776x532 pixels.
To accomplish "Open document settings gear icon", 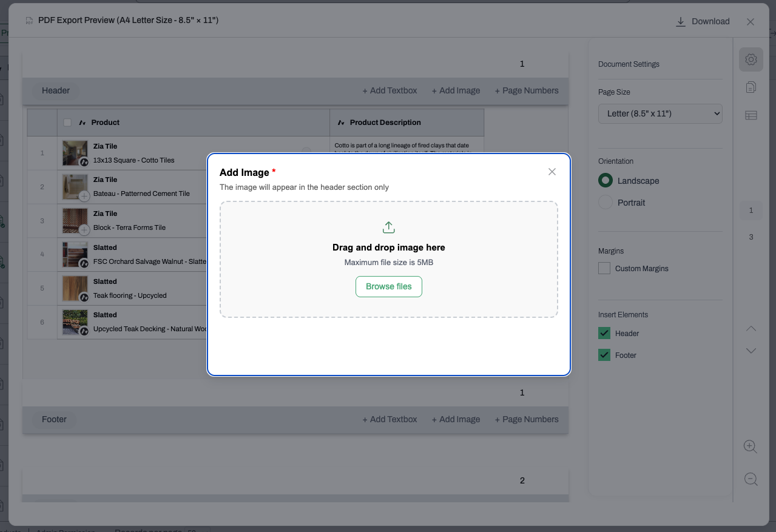I will (751, 59).
